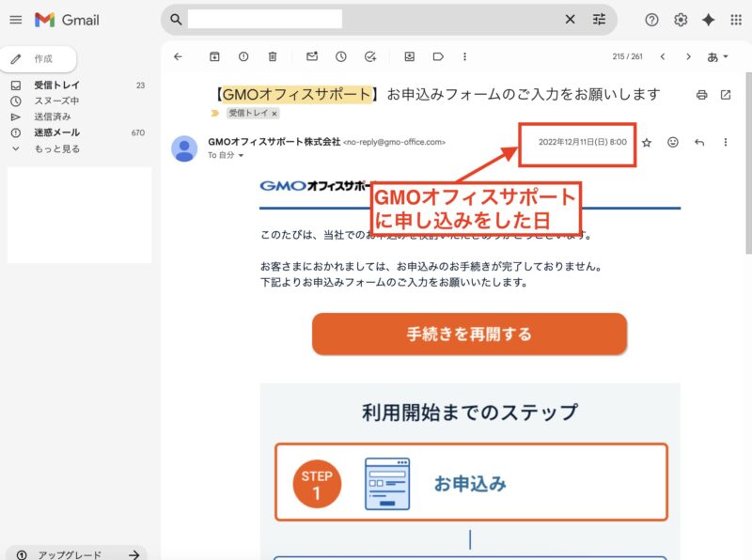The height and width of the screenshot is (560, 752).
Task: Click the 手続きを再開する button
Action: click(469, 334)
